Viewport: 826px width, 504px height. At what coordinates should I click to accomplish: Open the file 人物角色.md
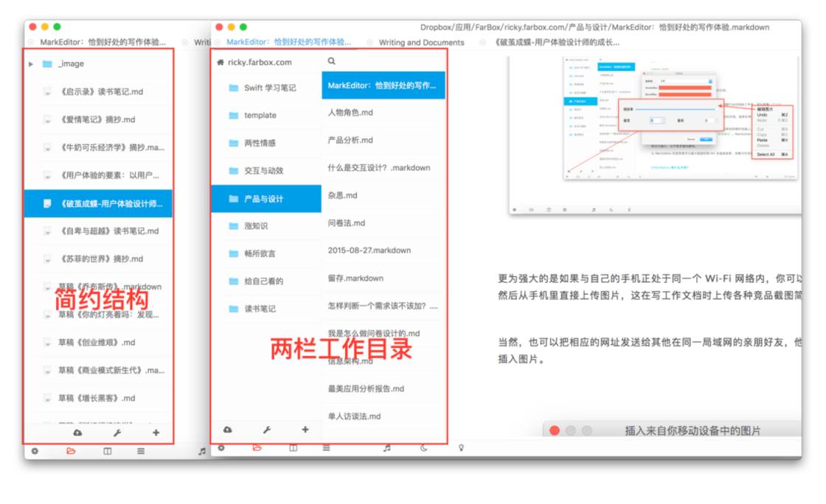pyautogui.click(x=383, y=113)
